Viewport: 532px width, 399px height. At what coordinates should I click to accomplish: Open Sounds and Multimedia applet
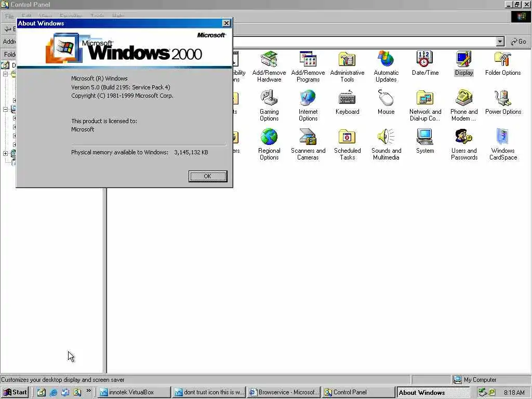click(x=386, y=144)
